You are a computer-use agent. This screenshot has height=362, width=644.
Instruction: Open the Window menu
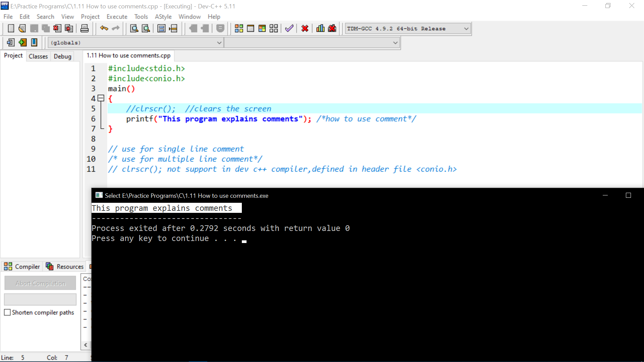(x=190, y=17)
